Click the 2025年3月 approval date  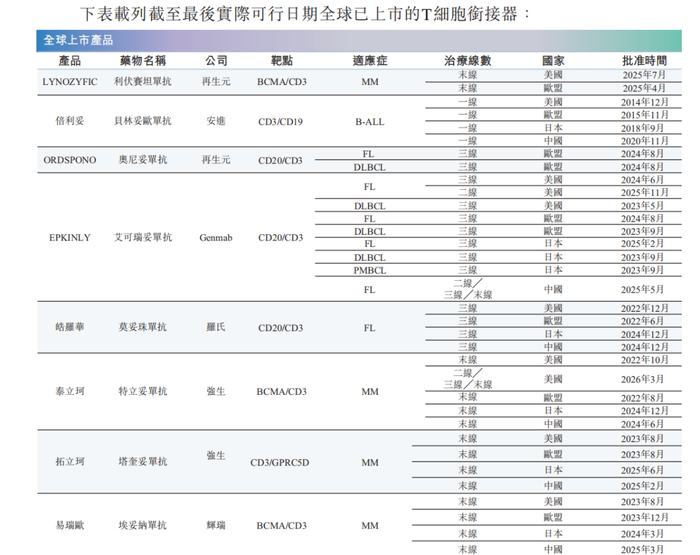[642, 550]
